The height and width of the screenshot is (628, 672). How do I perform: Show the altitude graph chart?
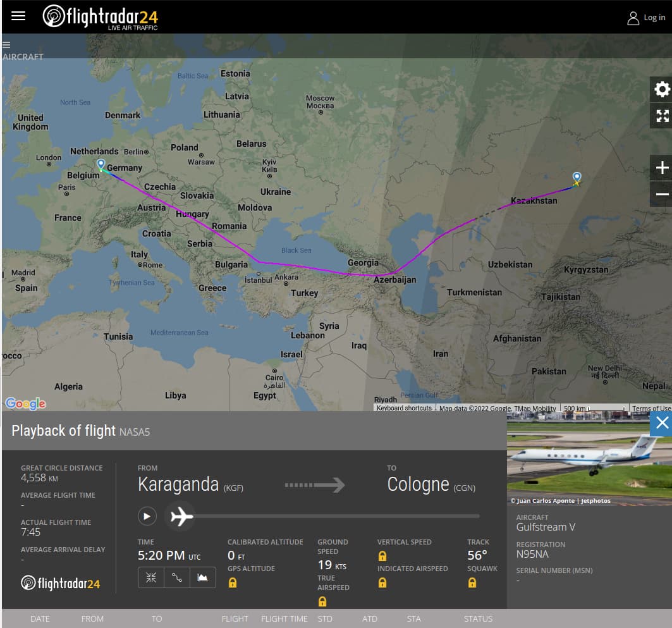202,577
